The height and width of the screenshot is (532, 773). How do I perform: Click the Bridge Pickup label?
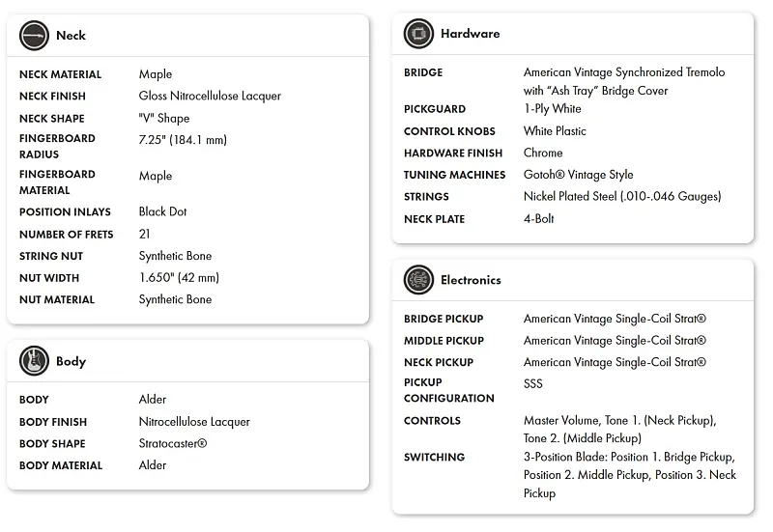click(444, 319)
